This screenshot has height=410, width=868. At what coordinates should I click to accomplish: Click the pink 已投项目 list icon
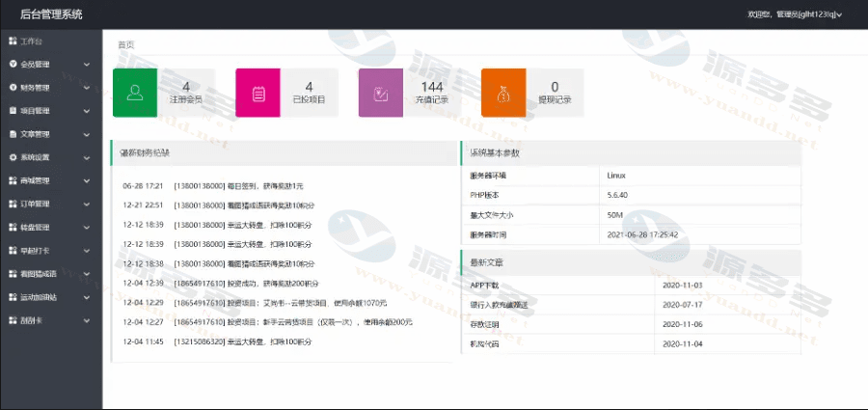[x=258, y=93]
